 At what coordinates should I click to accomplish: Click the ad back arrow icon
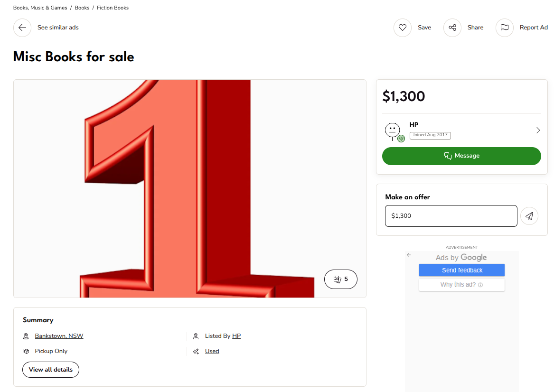pyautogui.click(x=409, y=255)
